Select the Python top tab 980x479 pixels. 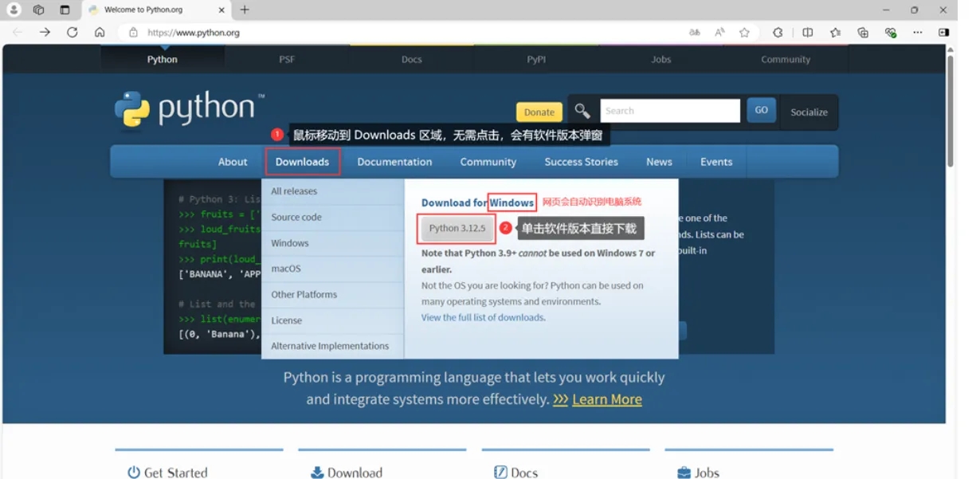tap(163, 59)
